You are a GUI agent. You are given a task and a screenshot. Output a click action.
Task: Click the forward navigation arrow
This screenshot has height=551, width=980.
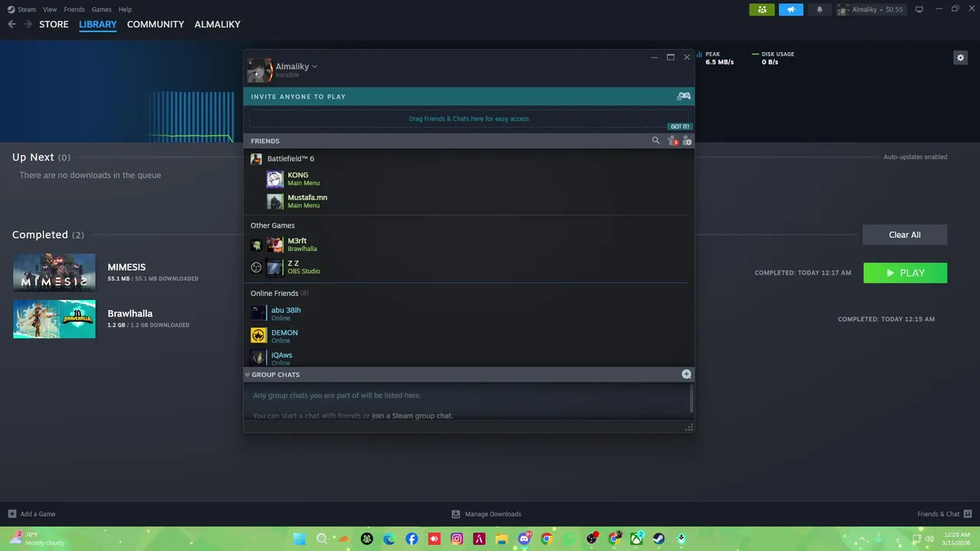click(28, 24)
